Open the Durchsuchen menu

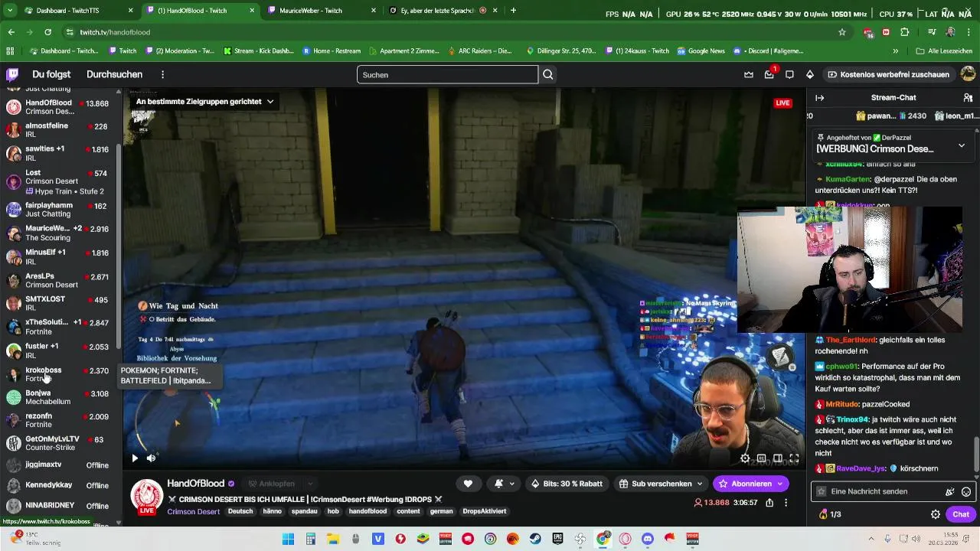tap(114, 74)
